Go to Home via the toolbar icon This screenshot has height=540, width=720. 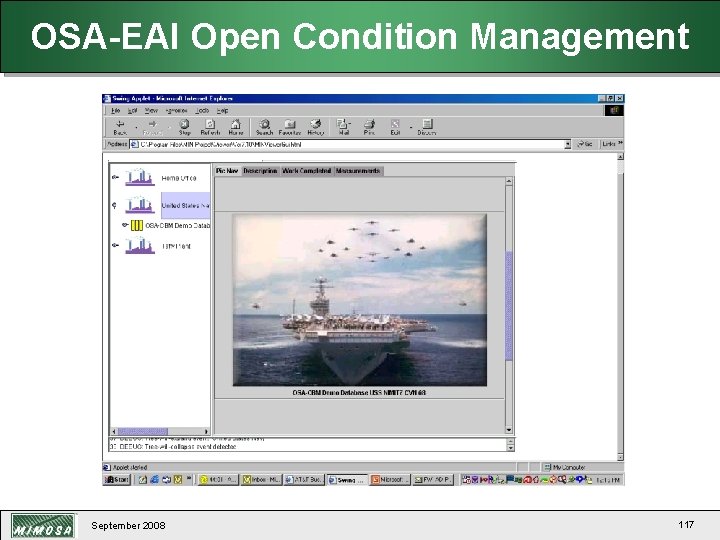(236, 124)
